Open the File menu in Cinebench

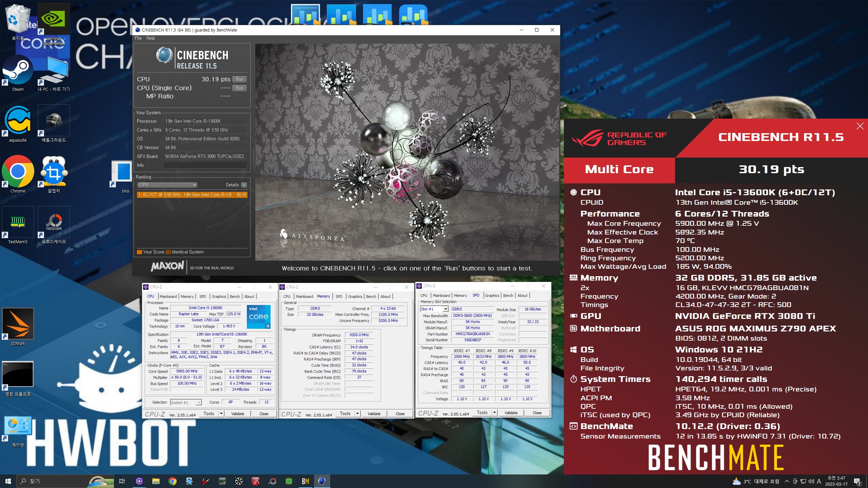[138, 38]
